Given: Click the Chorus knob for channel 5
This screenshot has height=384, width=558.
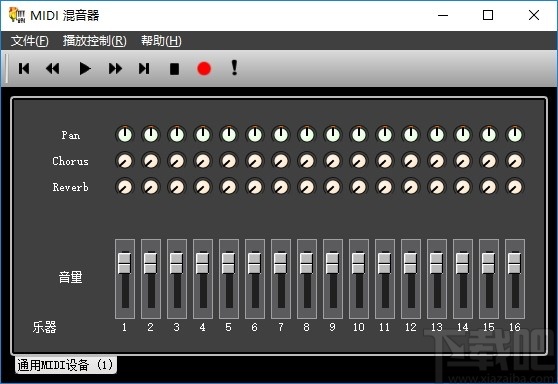Looking at the screenshot, I should (x=229, y=161).
